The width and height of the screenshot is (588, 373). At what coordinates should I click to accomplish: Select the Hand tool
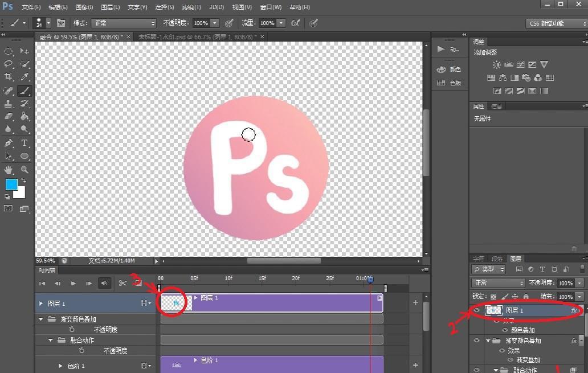tap(8, 170)
